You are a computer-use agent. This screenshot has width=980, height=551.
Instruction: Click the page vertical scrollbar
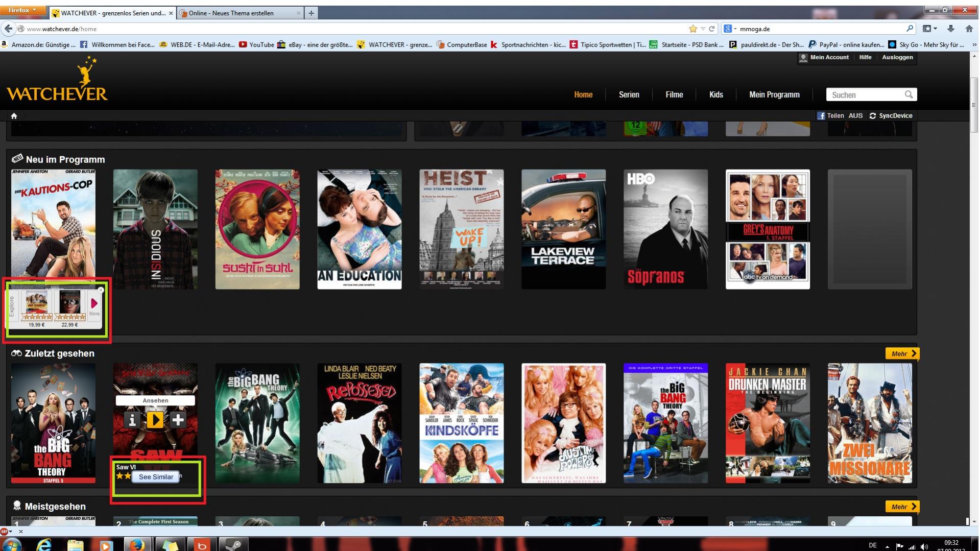[x=974, y=105]
